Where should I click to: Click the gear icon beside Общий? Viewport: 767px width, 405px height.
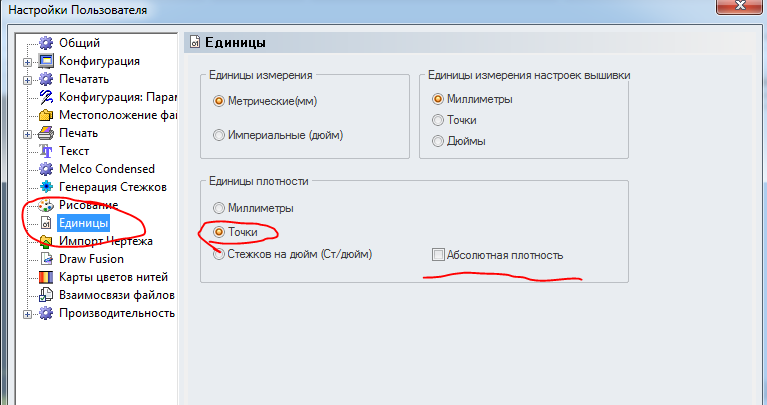[x=46, y=43]
